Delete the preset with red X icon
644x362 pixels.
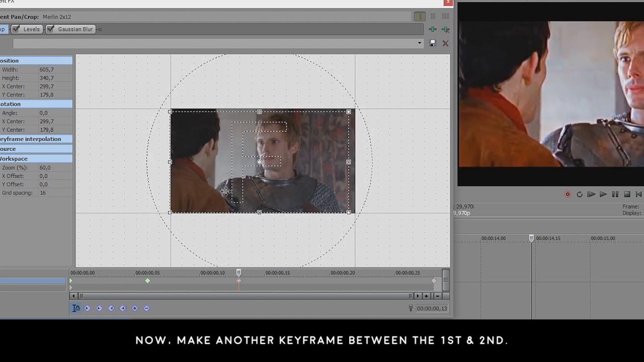(445, 43)
